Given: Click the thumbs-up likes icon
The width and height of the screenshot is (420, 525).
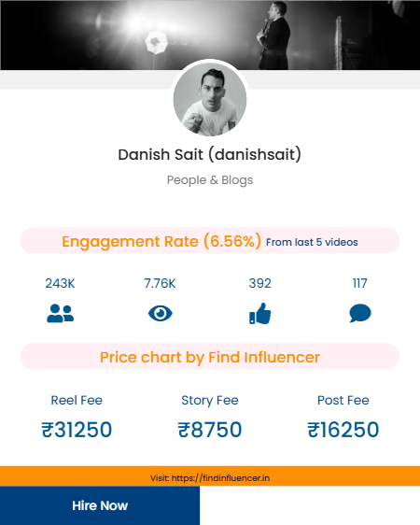Looking at the screenshot, I should (x=260, y=313).
